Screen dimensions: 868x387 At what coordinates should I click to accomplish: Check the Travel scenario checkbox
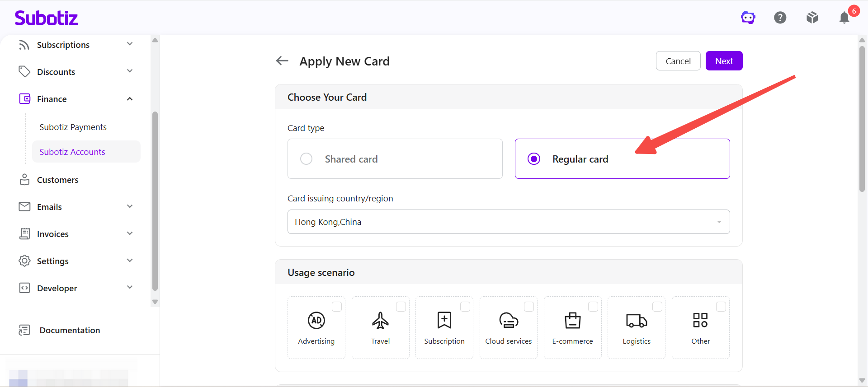pyautogui.click(x=401, y=307)
